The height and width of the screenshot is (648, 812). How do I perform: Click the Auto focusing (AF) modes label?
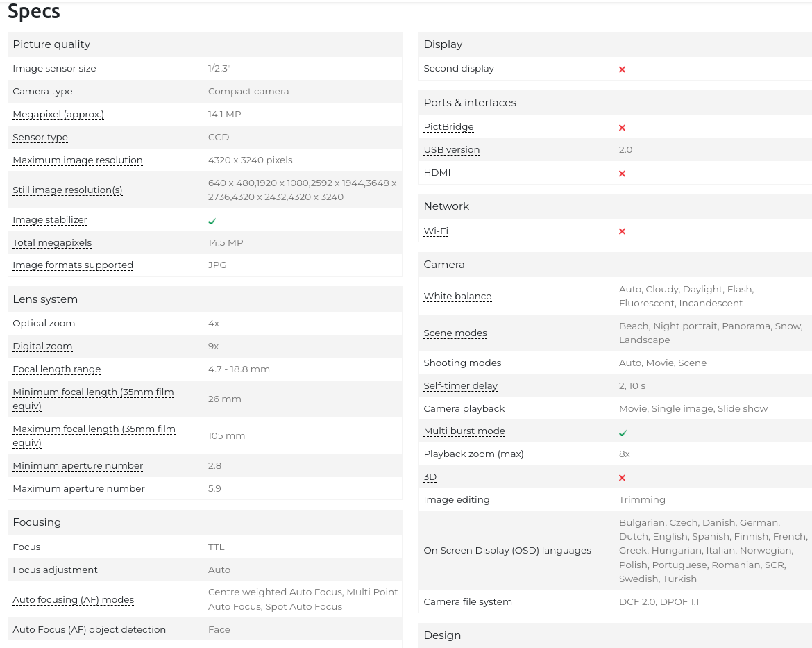tap(73, 600)
